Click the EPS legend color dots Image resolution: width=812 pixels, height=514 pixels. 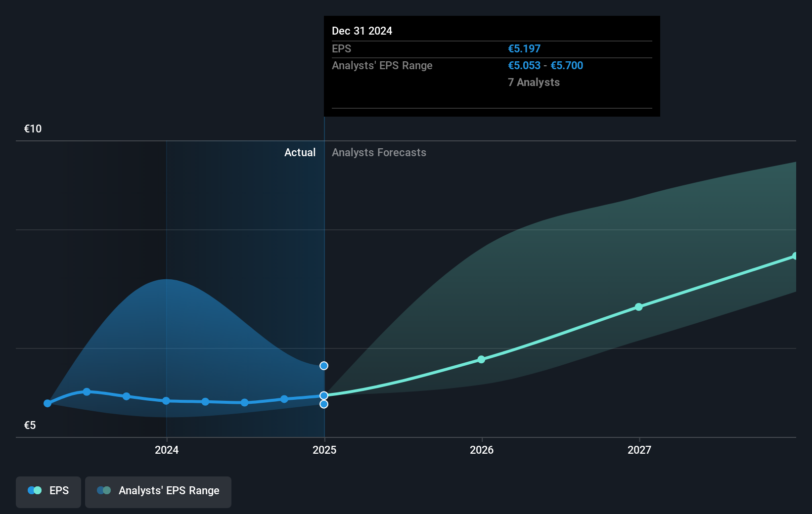(35, 490)
